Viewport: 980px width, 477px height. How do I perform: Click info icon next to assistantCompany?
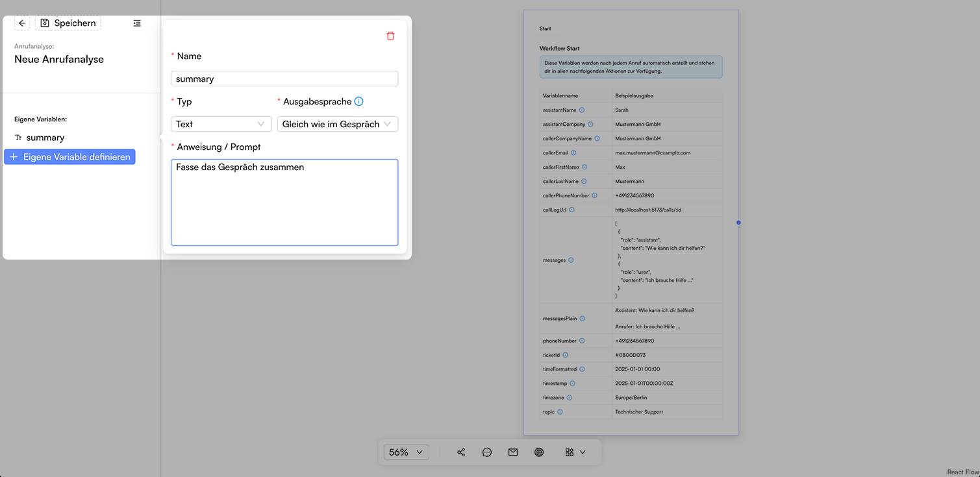(590, 124)
